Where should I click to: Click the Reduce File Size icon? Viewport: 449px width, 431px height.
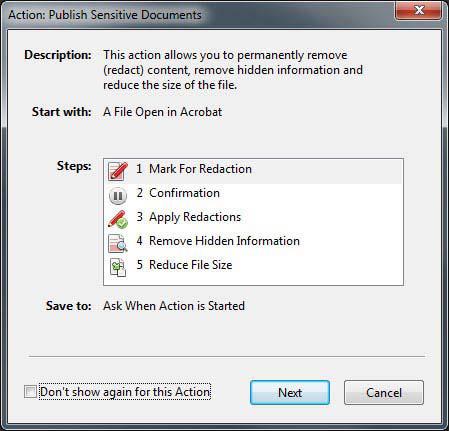118,267
